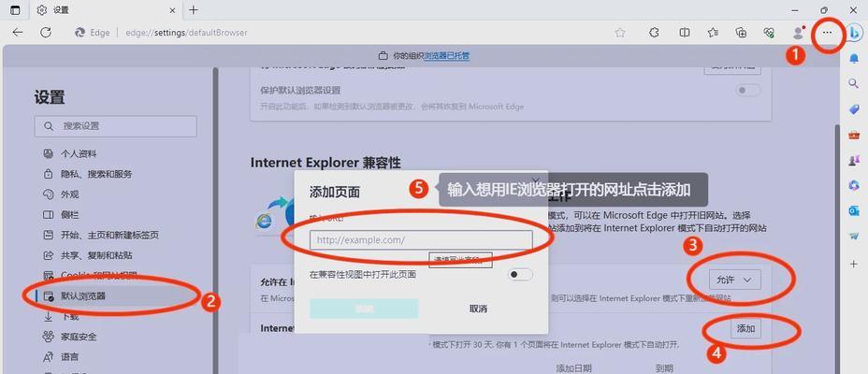868x374 pixels.
Task: Click the URL field in 添加页面 dialog
Action: (421, 240)
